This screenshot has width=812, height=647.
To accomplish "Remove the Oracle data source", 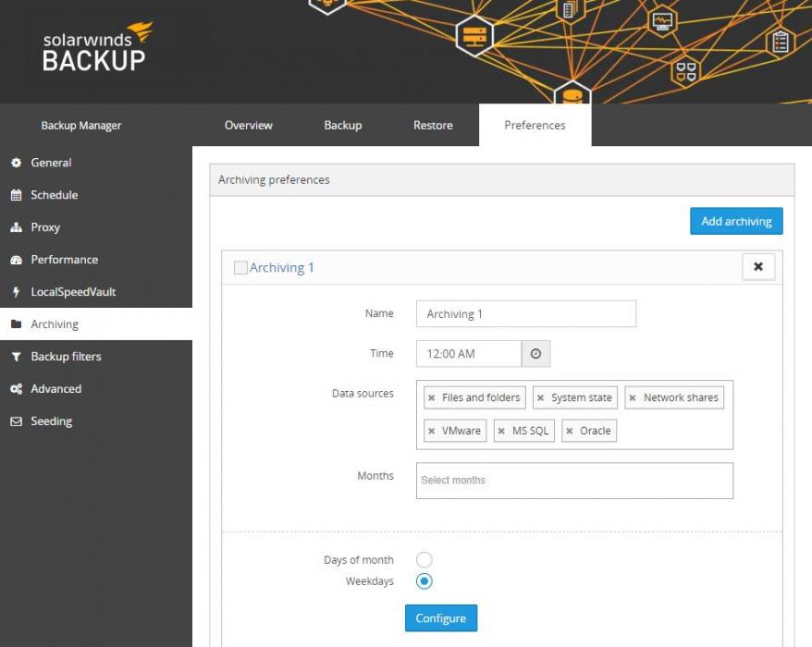I will pos(569,431).
